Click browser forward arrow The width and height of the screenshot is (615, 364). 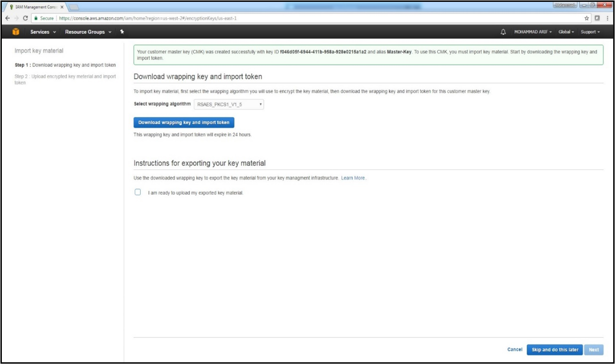tap(17, 18)
